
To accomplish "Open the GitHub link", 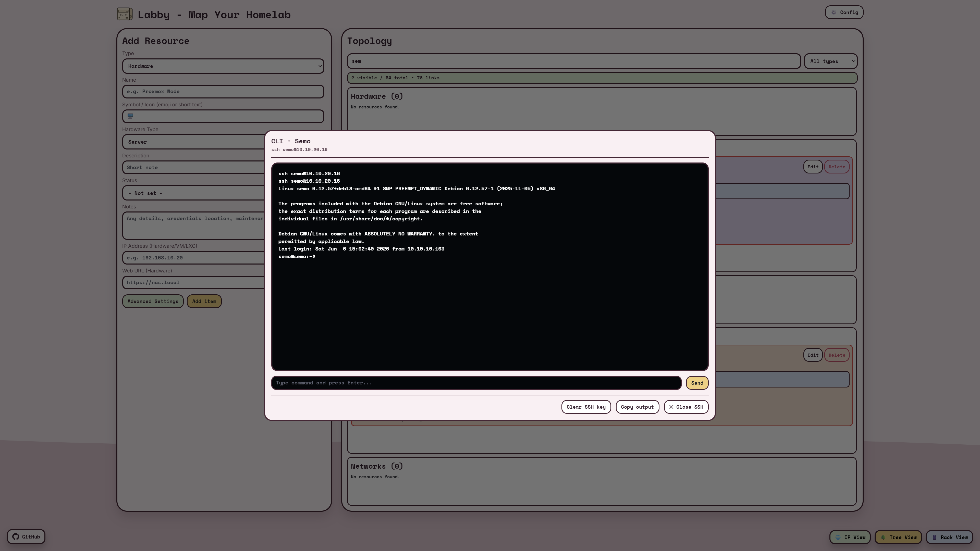I will point(26,536).
